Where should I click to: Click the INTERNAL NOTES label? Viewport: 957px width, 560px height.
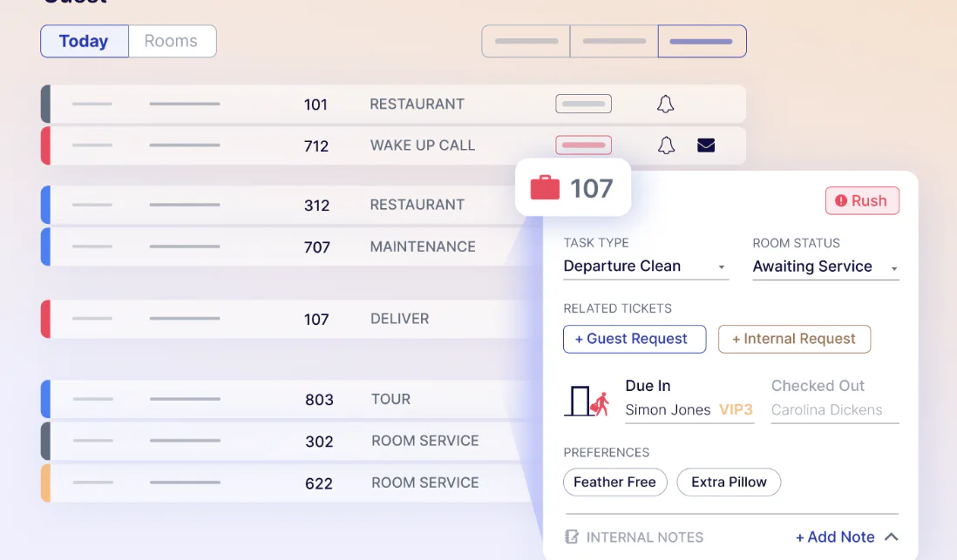tap(644, 537)
